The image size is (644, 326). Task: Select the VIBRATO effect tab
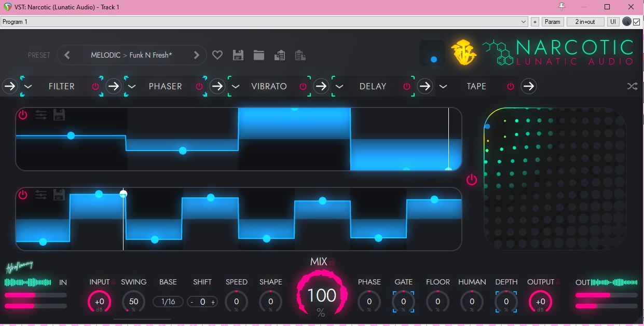click(x=269, y=86)
